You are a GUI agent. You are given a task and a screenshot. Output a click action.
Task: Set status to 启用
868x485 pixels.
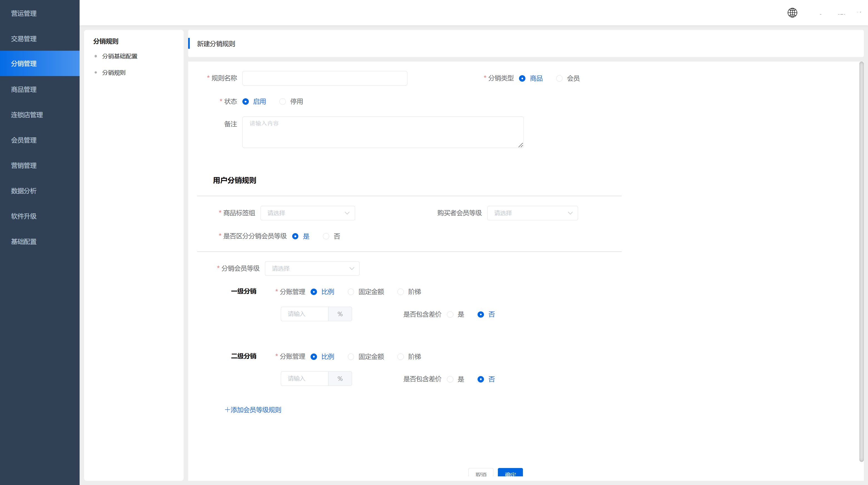pos(245,101)
